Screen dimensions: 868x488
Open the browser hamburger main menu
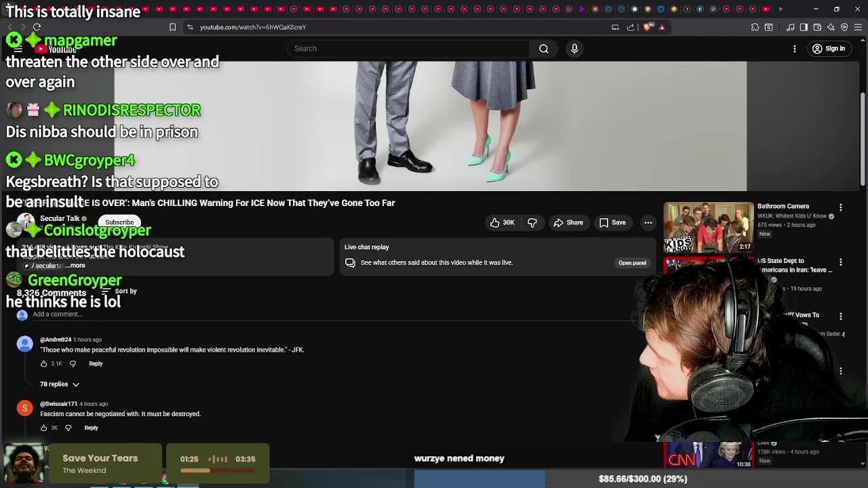coord(858,27)
